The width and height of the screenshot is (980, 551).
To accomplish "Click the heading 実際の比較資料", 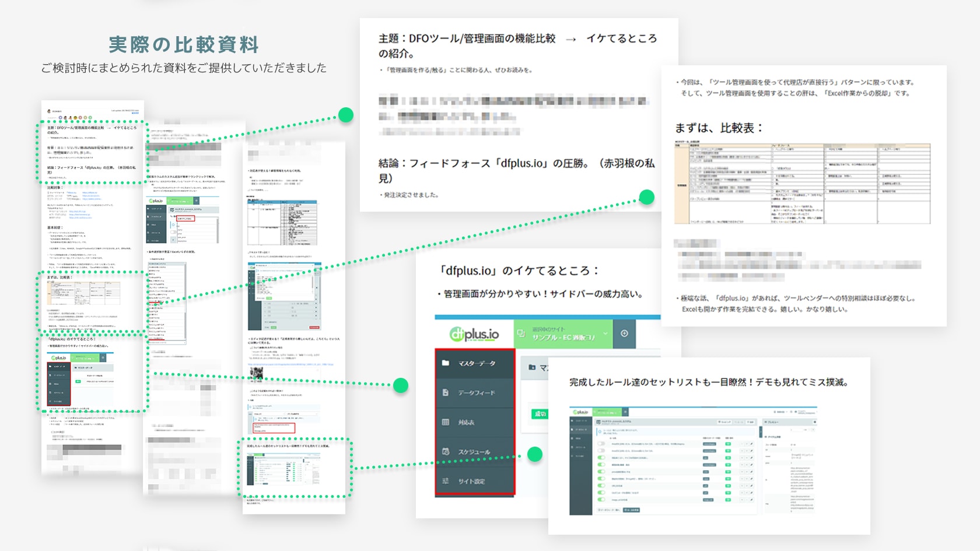I will point(184,44).
